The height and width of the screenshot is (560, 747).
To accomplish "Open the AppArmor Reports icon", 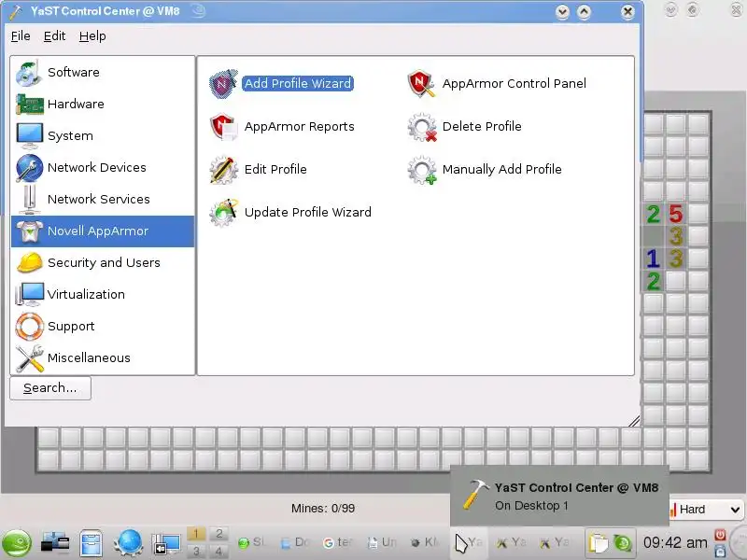I will click(x=223, y=127).
